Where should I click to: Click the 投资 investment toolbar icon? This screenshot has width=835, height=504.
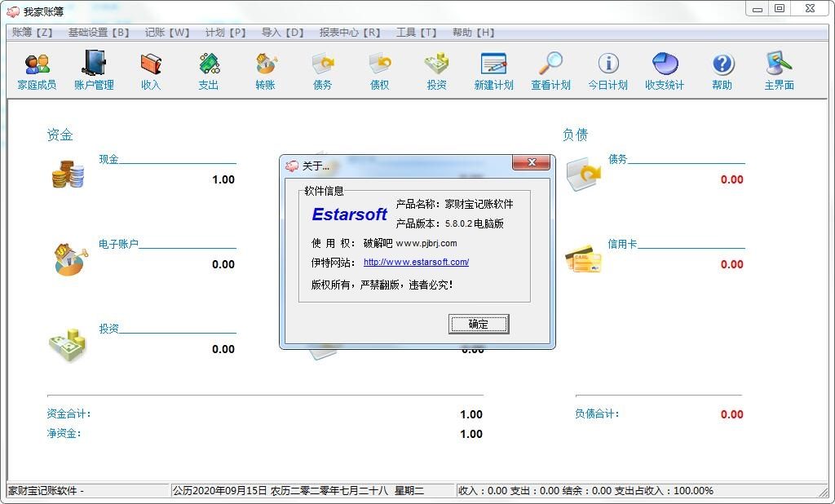click(x=437, y=72)
